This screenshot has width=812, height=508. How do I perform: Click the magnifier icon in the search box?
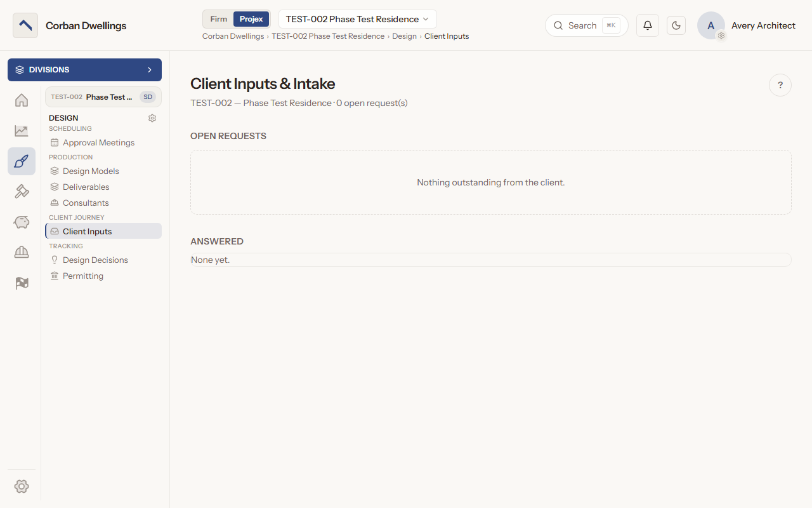(x=558, y=25)
